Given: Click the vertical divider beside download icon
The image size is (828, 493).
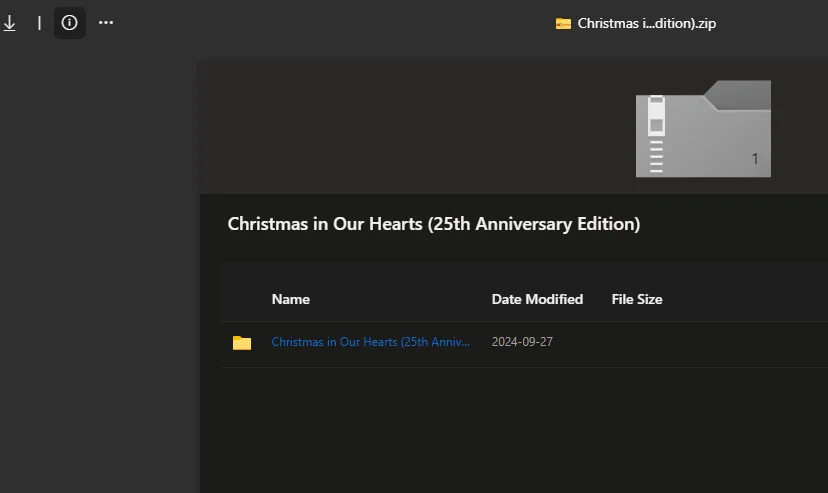Looking at the screenshot, I should 39,23.
